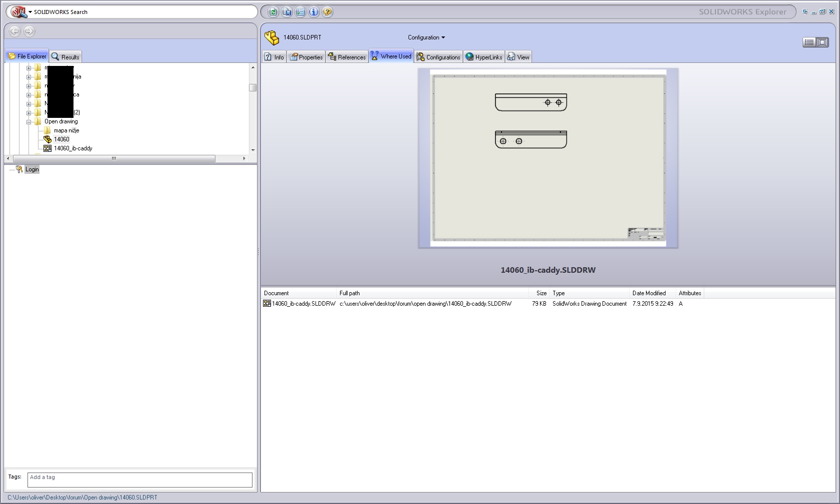The width and height of the screenshot is (840, 504).
Task: Open the SOLIDWORKS Search dropdown arrow
Action: click(x=30, y=12)
